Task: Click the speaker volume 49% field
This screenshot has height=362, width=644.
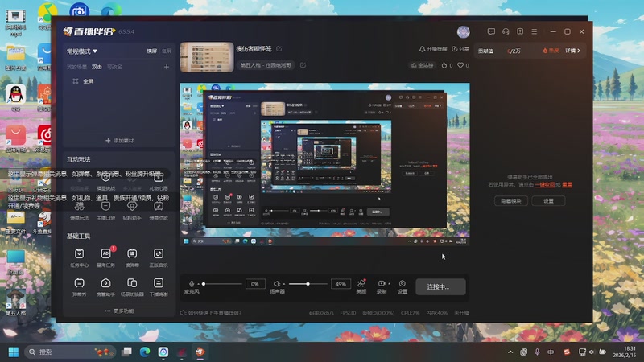Action: (x=341, y=284)
